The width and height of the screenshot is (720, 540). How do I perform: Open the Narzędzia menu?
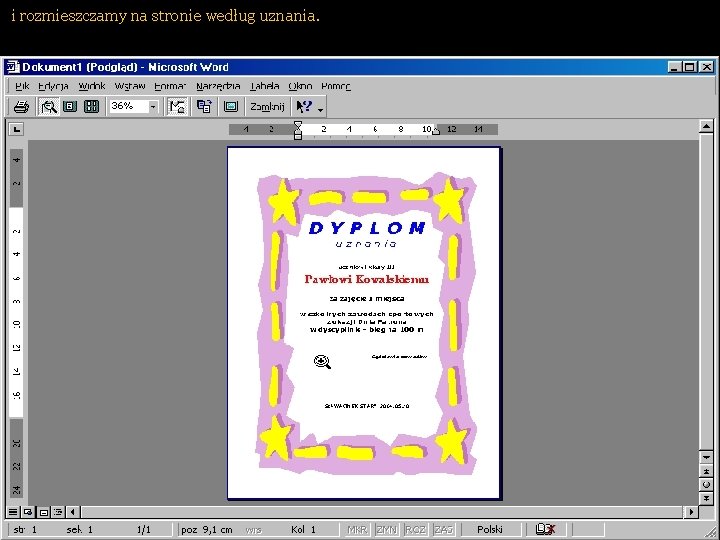tap(218, 86)
